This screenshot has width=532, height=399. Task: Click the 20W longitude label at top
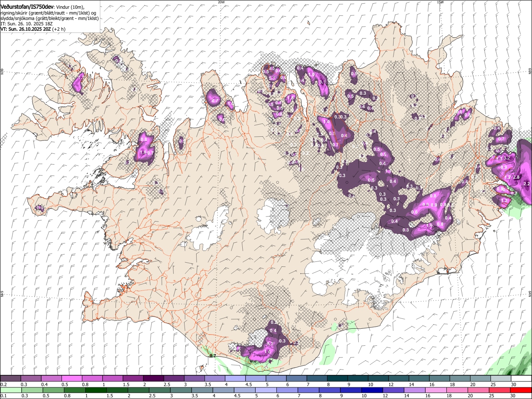click(x=221, y=2)
